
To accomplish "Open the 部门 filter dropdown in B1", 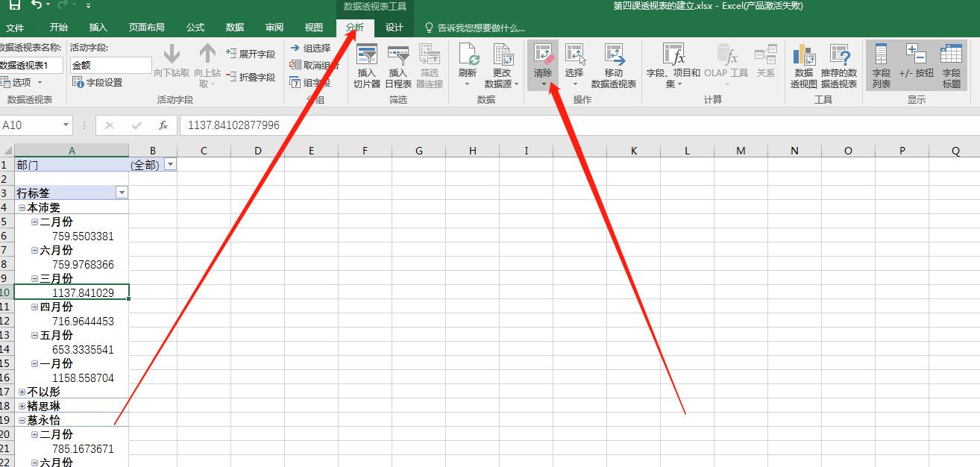I will (x=170, y=164).
